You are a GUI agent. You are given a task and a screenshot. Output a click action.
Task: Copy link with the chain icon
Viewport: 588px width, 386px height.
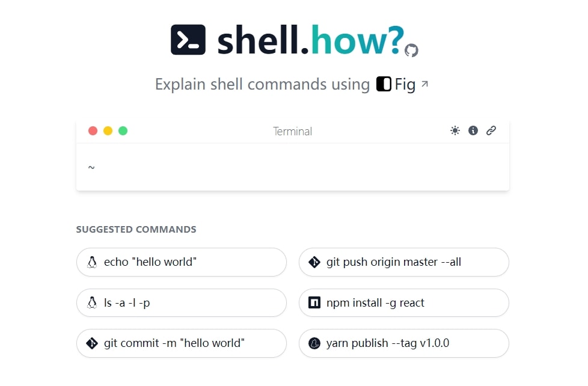(x=491, y=130)
